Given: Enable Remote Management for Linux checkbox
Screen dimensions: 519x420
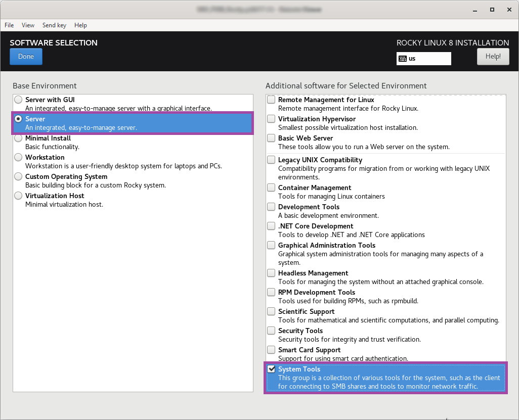Looking at the screenshot, I should 271,100.
